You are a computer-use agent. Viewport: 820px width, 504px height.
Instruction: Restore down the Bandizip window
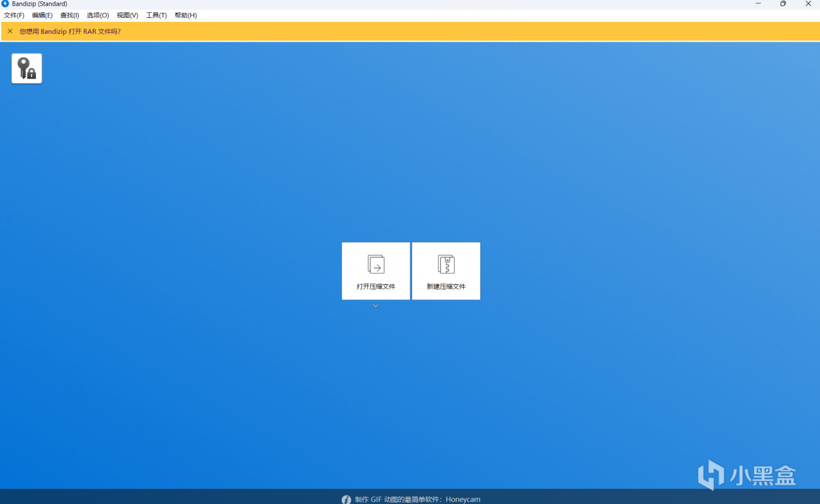pos(783,4)
